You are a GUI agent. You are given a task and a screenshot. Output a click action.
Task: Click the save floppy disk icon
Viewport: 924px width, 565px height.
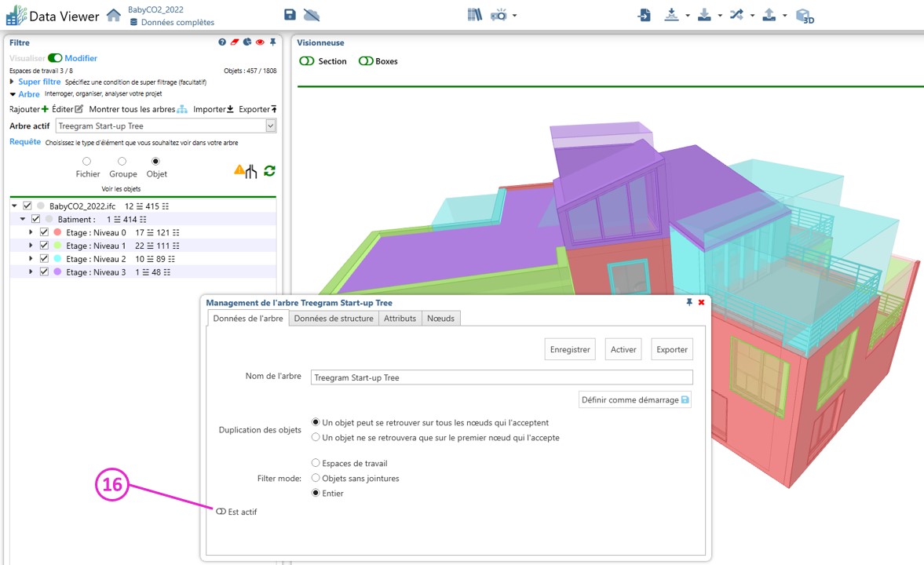point(290,15)
